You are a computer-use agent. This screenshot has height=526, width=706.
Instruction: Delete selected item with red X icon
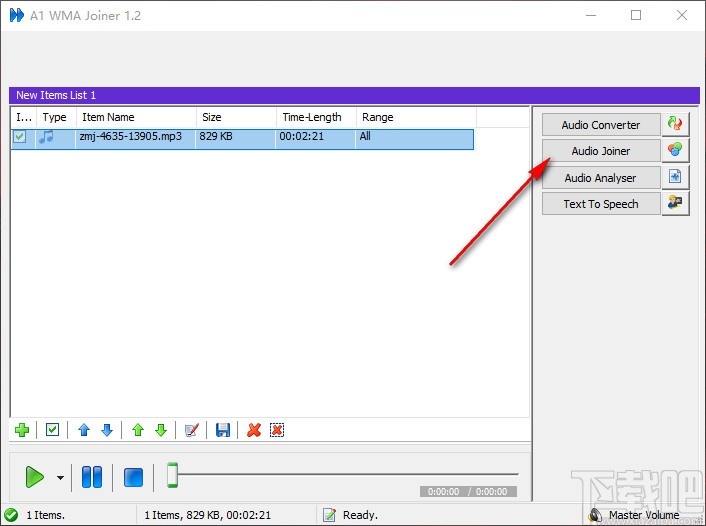254,430
